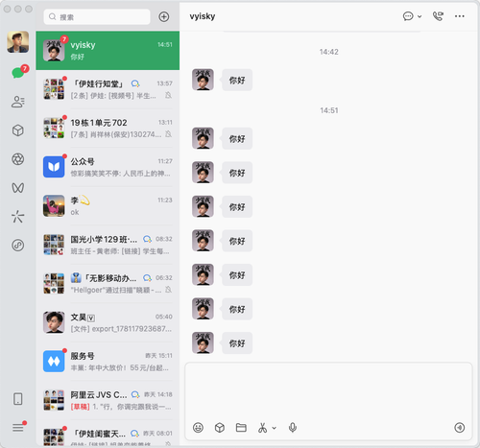Open the settings hamburger menu icon

tap(18, 428)
